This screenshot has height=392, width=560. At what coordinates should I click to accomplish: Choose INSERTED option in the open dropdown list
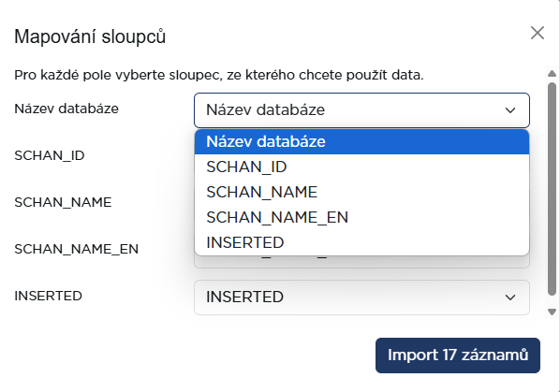pyautogui.click(x=361, y=242)
